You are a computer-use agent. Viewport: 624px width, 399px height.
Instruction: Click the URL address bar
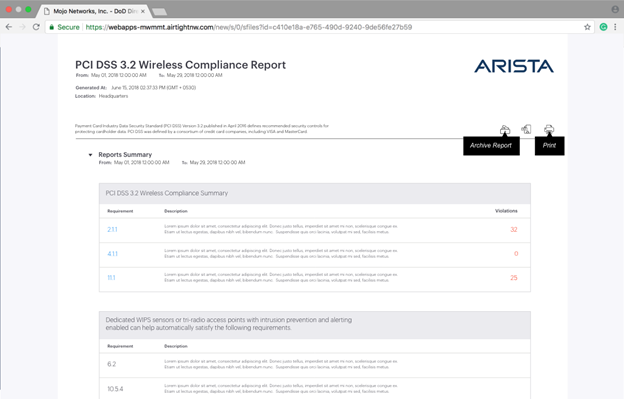319,27
